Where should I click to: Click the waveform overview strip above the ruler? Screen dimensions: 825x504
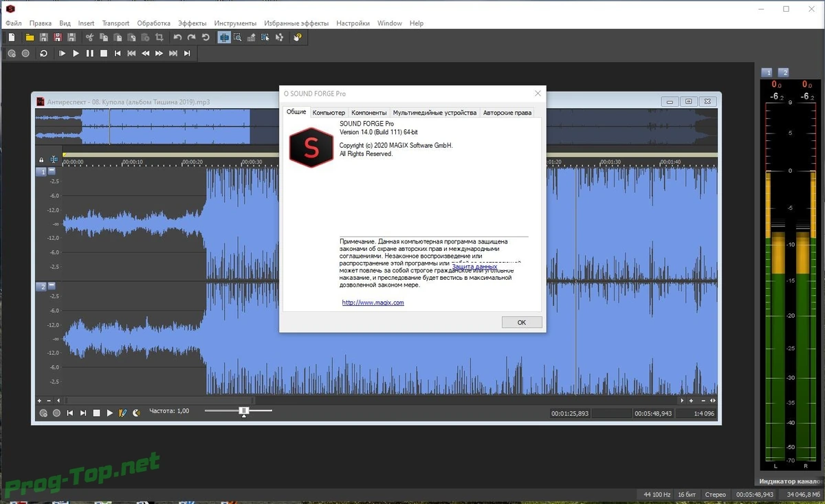(x=376, y=127)
